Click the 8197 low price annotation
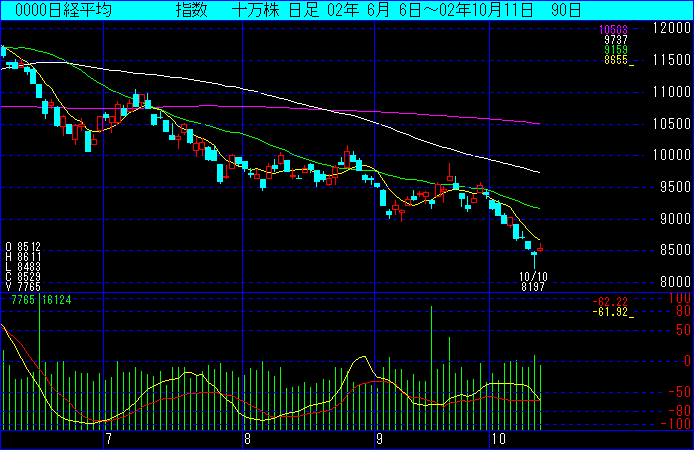The width and height of the screenshot is (694, 450). (x=533, y=287)
